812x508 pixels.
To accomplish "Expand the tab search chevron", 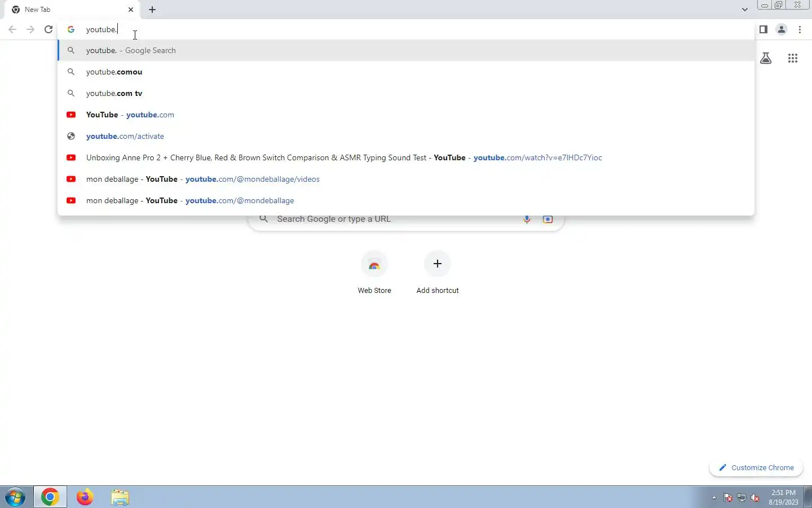I will (x=745, y=10).
